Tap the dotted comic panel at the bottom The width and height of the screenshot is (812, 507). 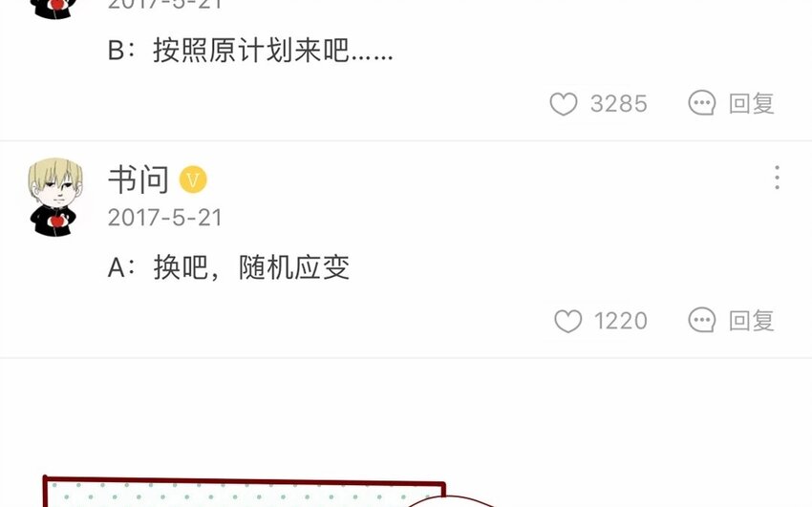[244, 493]
